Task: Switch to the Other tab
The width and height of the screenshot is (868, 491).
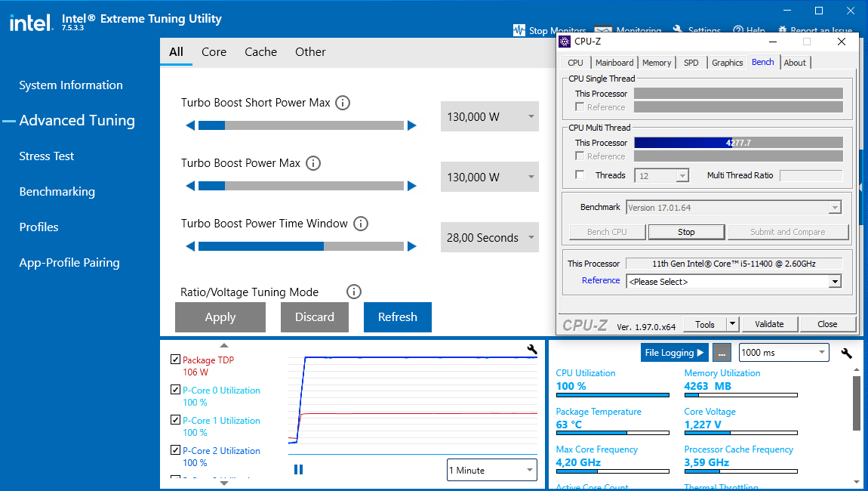Action: (x=310, y=52)
